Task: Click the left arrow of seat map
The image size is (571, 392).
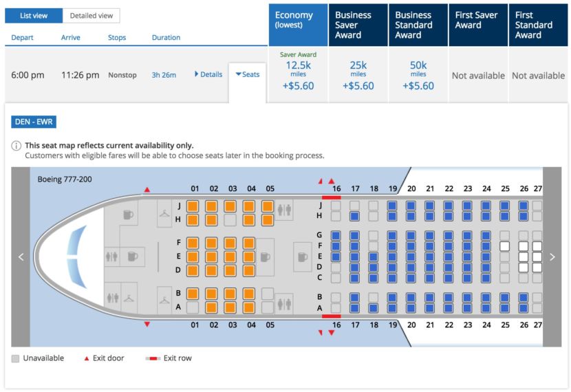Action: click(x=21, y=257)
